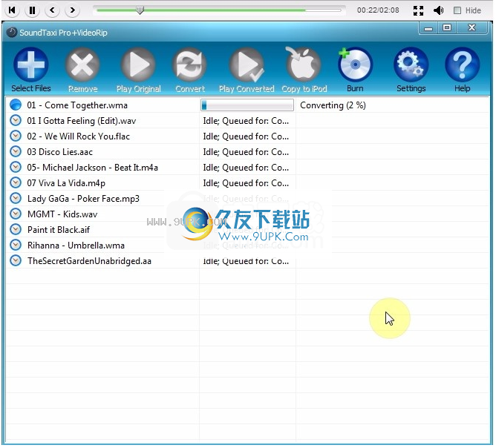Click the clock icon for MGMT - Kids.wav
This screenshot has height=448, width=496.
(x=16, y=214)
